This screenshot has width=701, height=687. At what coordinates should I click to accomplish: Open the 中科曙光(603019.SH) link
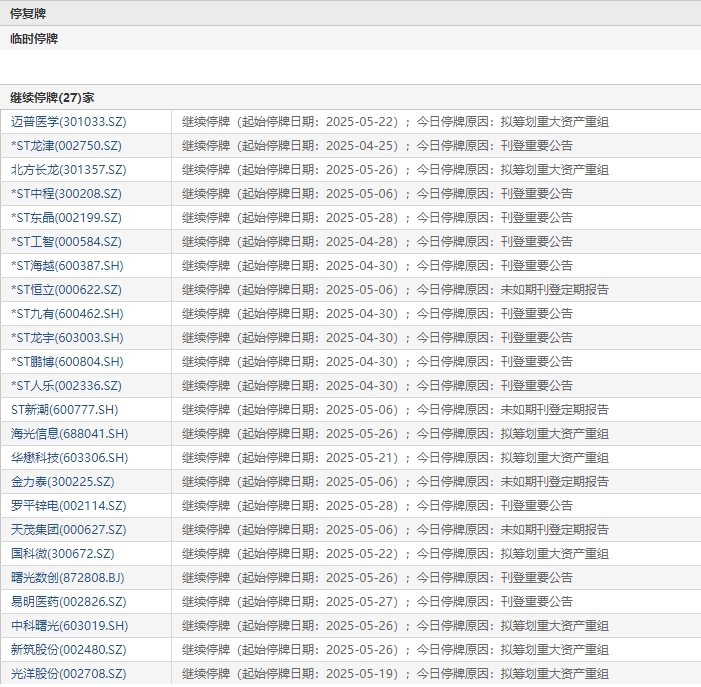[70, 625]
